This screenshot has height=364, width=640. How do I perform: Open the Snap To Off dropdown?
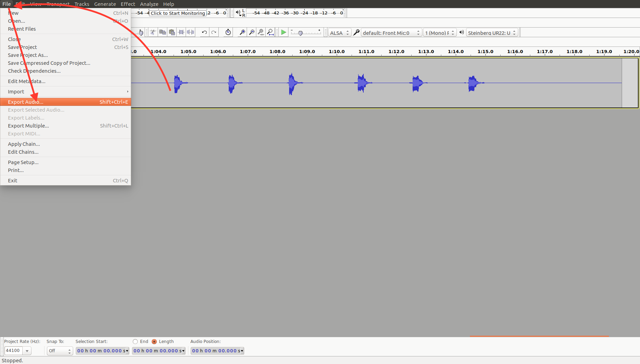pos(60,351)
